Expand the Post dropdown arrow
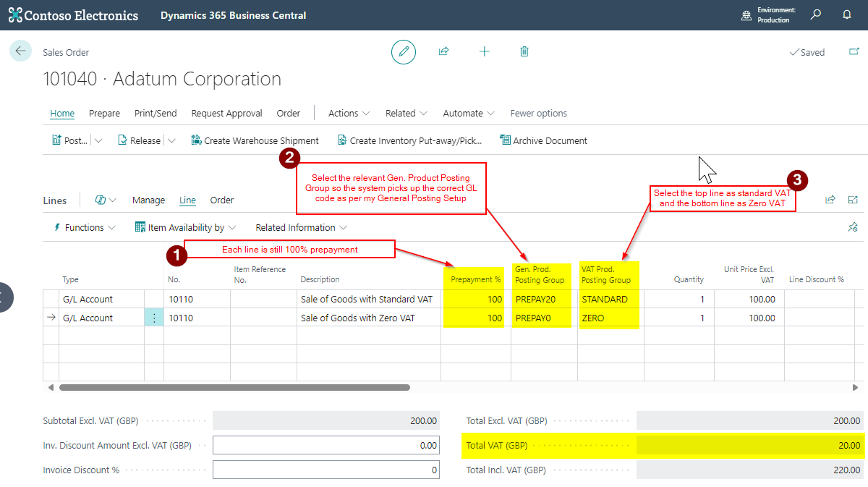This screenshot has width=868, height=487. (98, 141)
